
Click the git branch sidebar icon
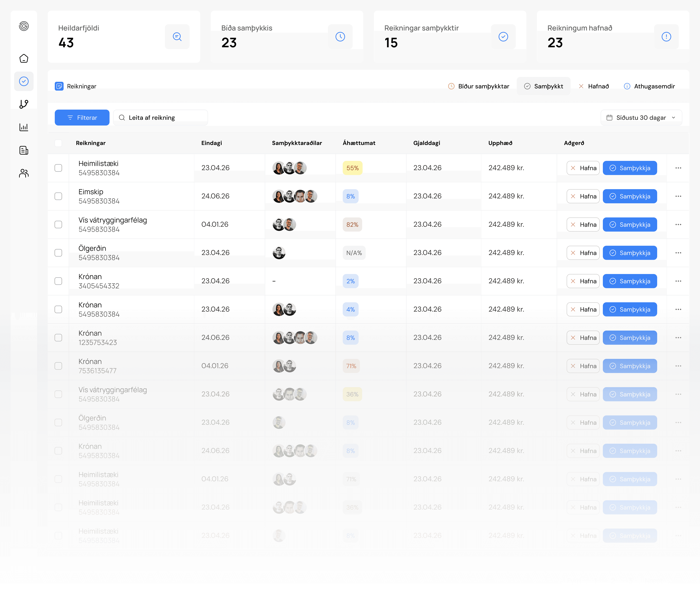(24, 104)
